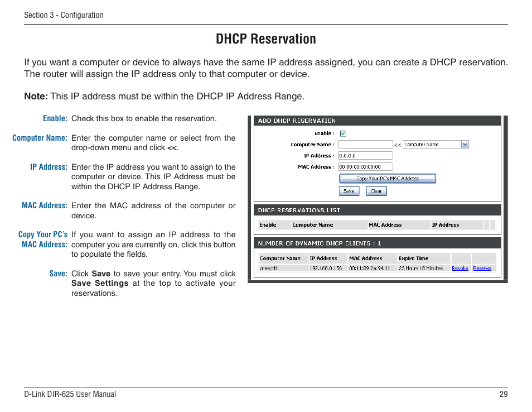Click the Reserve link for prescott
Viewport: 532px width, 412px height.
coord(482,269)
